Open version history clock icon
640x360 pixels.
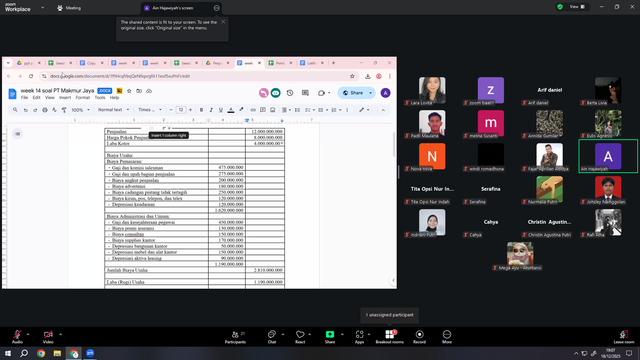tap(290, 93)
